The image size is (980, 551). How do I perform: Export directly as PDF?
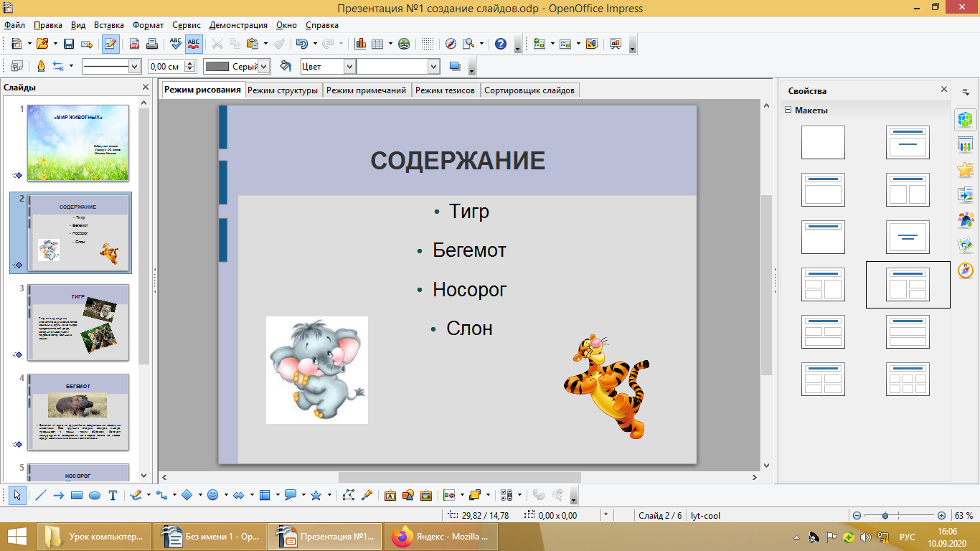pos(134,44)
